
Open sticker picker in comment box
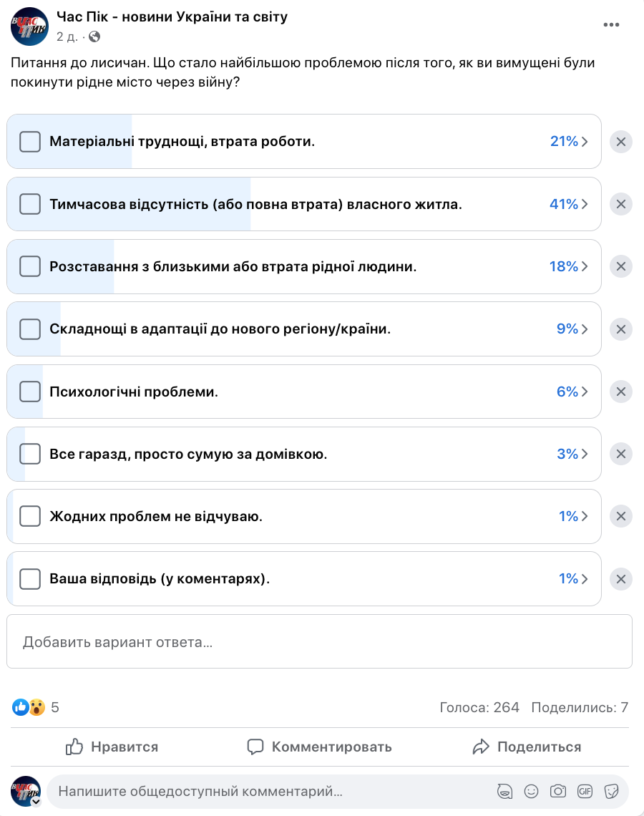[611, 791]
